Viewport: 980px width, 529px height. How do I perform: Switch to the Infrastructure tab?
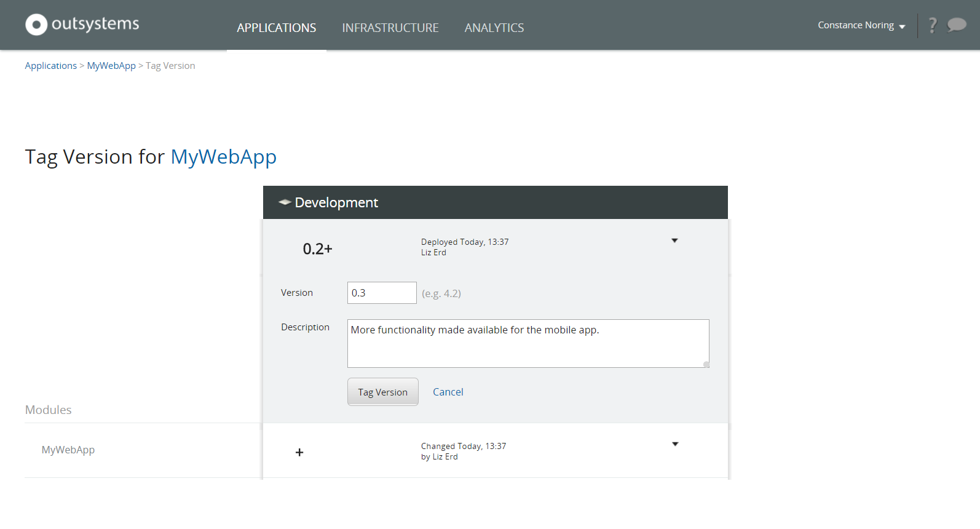click(x=390, y=28)
